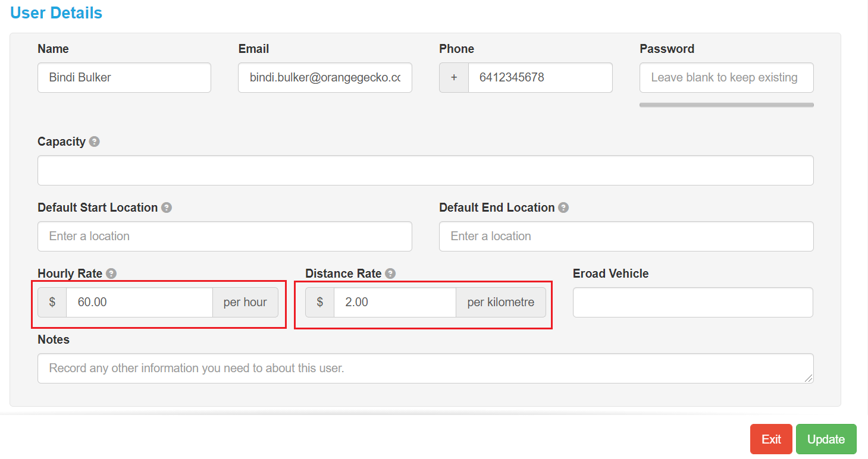Click the Phone number field 6412345678
Viewport: 868px width, 459px height.
click(x=540, y=77)
